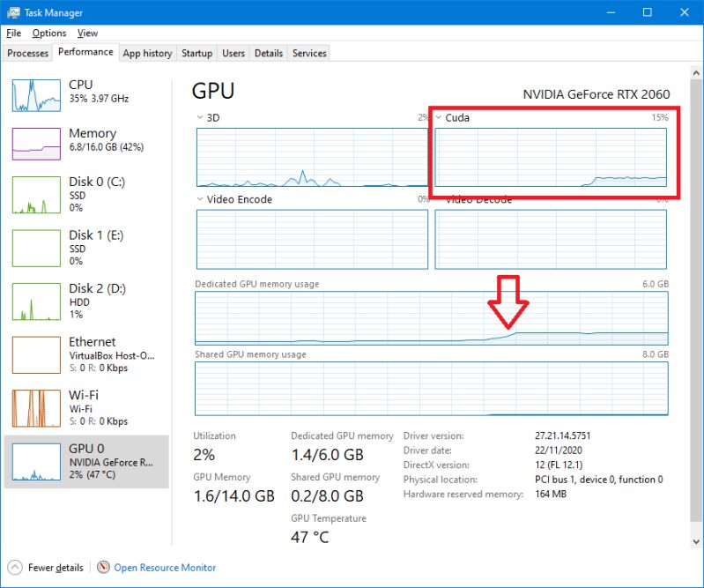Click the 0.2/8.0 GB shared memory value

[x=327, y=496]
